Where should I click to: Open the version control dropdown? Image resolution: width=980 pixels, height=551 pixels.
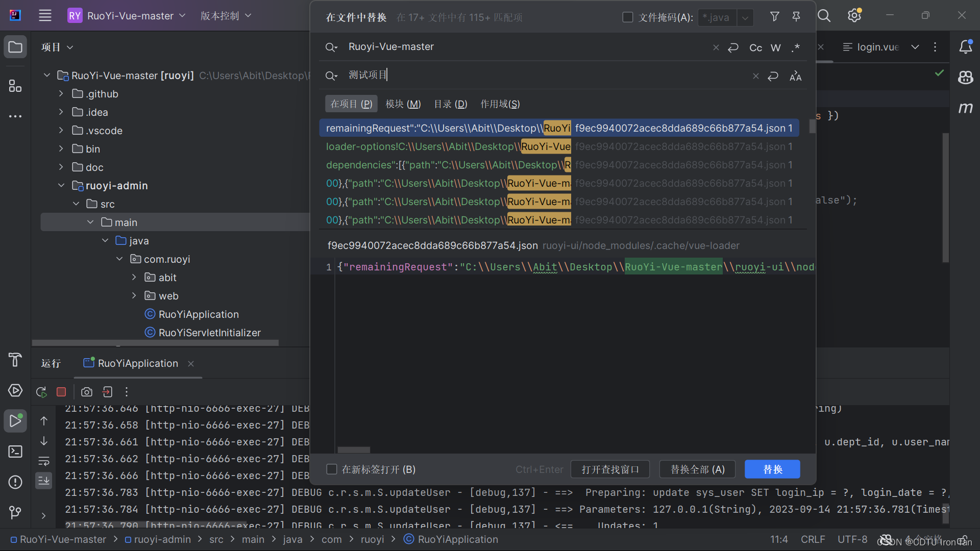click(226, 16)
